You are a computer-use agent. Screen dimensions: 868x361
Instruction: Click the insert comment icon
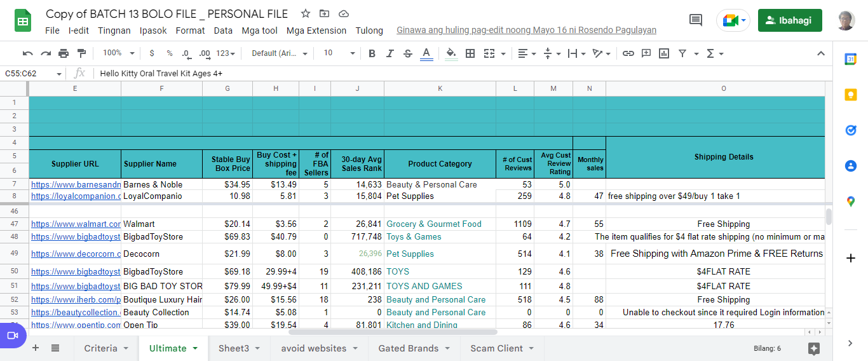646,53
